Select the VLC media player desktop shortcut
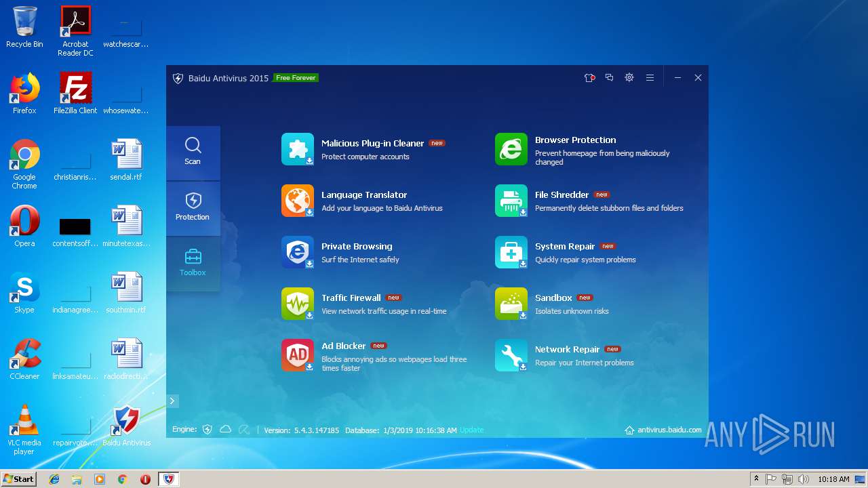The image size is (868, 488). tap(24, 430)
